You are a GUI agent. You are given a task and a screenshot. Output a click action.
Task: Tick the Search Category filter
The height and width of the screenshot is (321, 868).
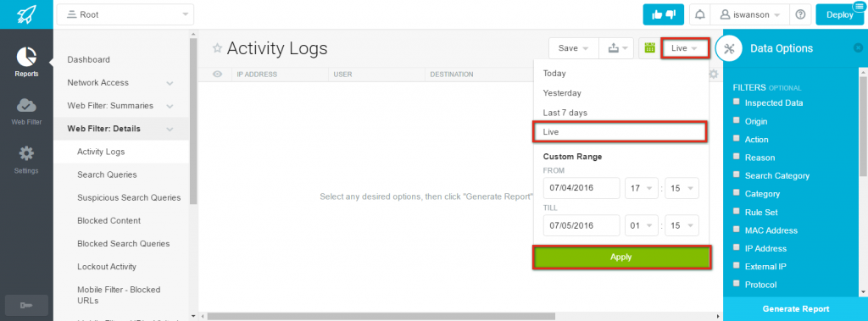pos(737,174)
